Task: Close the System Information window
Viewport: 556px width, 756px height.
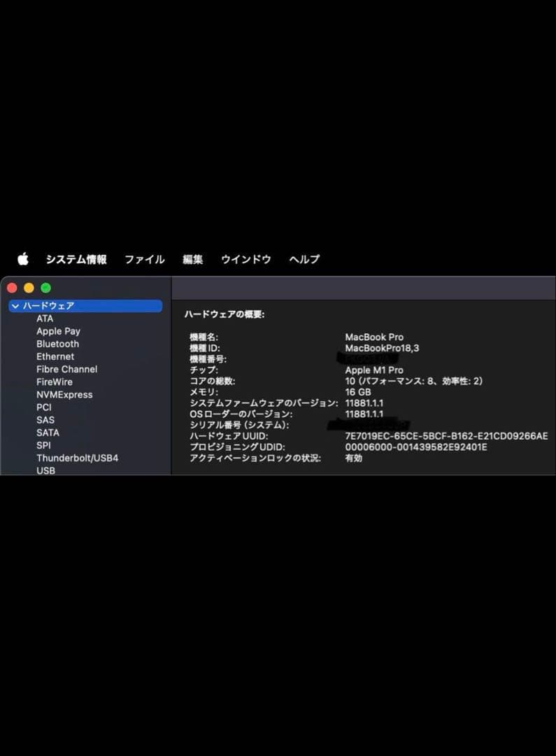Action: click(12, 288)
